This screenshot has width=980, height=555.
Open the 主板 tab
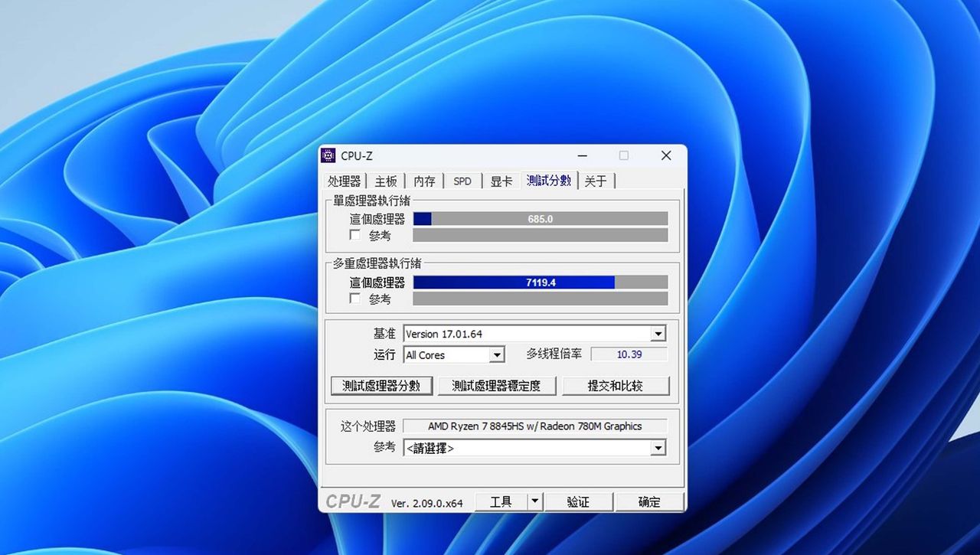(386, 181)
